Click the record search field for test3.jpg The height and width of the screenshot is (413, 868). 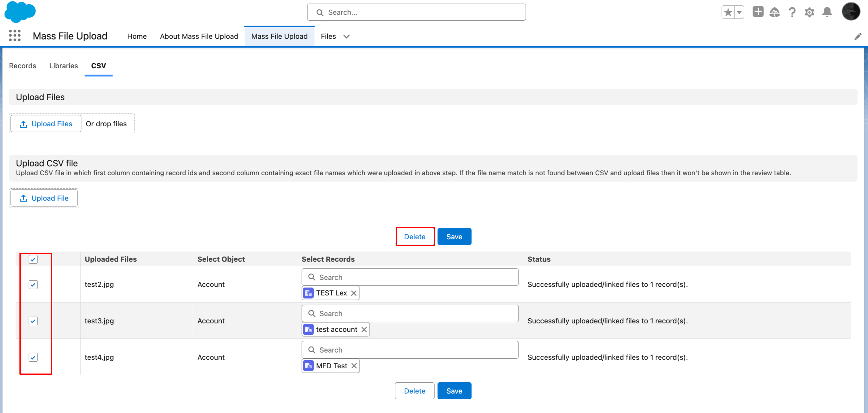pyautogui.click(x=410, y=313)
